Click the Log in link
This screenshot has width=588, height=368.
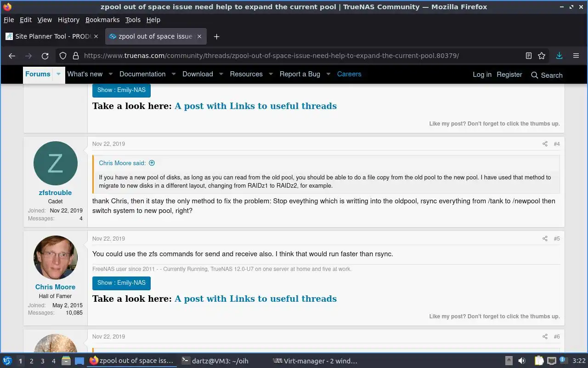click(482, 75)
